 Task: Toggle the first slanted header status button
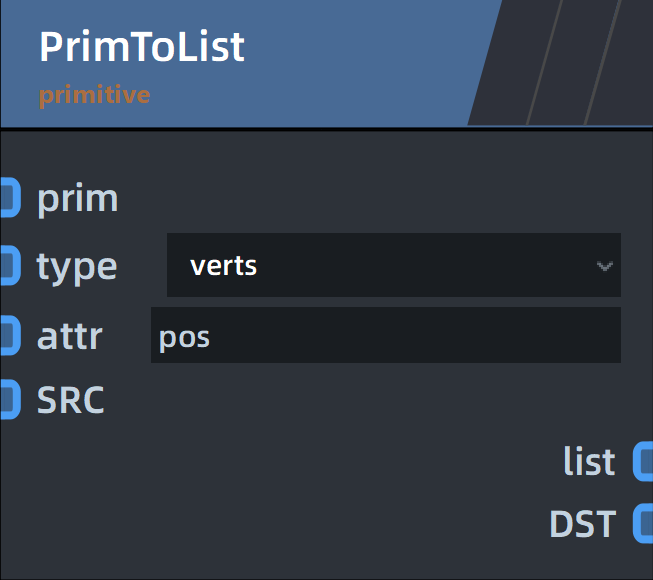(514, 62)
